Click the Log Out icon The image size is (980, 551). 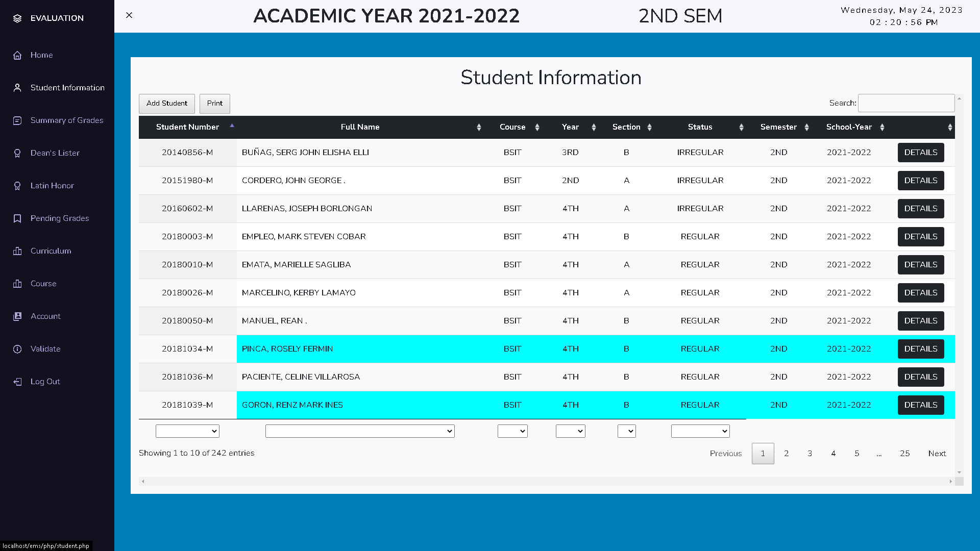point(17,382)
